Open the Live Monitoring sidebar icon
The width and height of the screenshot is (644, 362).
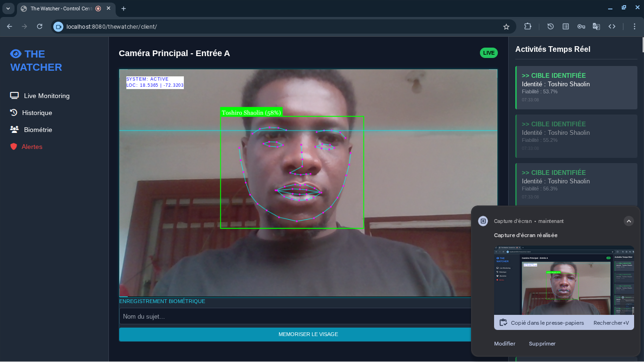tap(14, 96)
